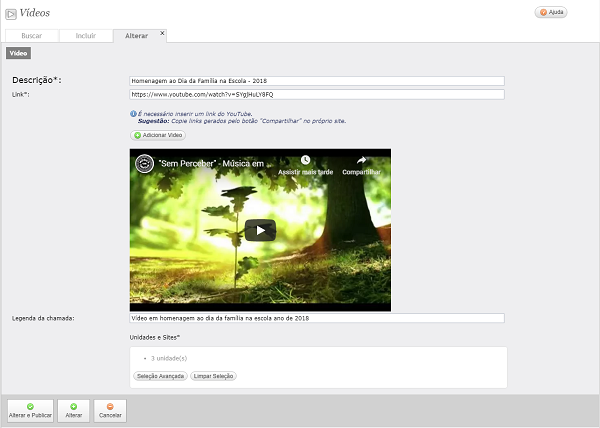Click the Alterar e Publicar button
This screenshot has height=428, width=600.
[x=30, y=411]
